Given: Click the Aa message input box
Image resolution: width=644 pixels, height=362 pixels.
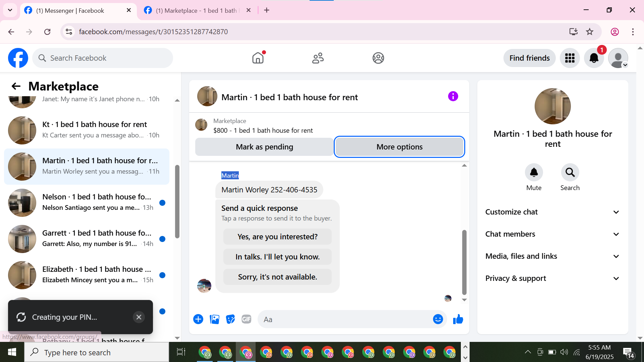Looking at the screenshot, I should tap(345, 319).
